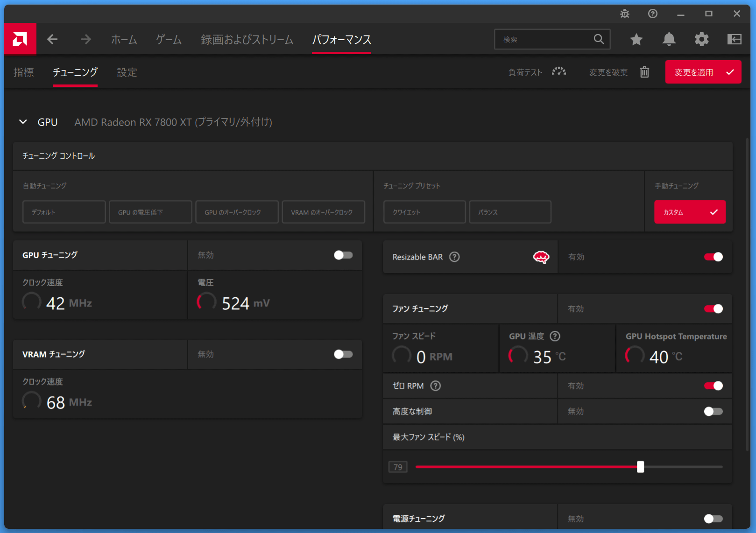Click the チューニング コントロール heading

[58, 156]
